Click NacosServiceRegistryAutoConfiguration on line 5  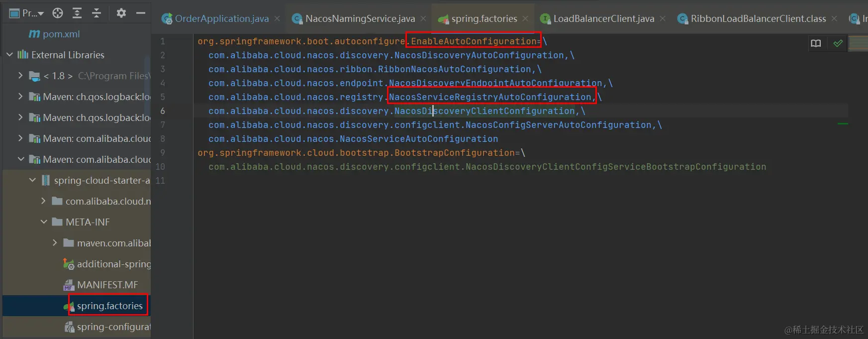point(490,97)
